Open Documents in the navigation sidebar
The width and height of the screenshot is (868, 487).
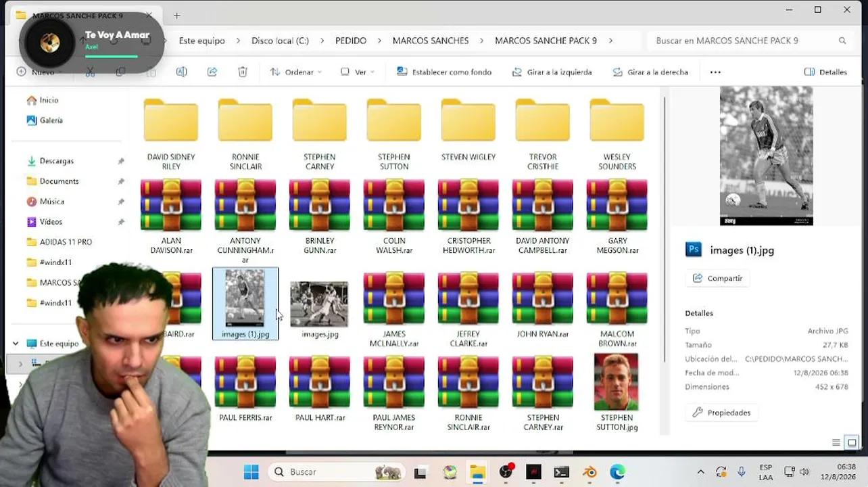click(x=53, y=181)
